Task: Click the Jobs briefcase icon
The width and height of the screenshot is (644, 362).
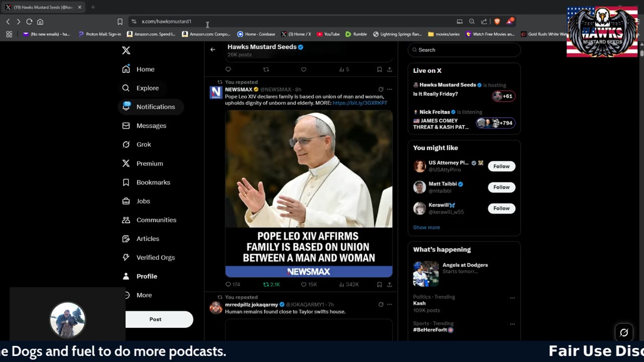Action: [126, 201]
